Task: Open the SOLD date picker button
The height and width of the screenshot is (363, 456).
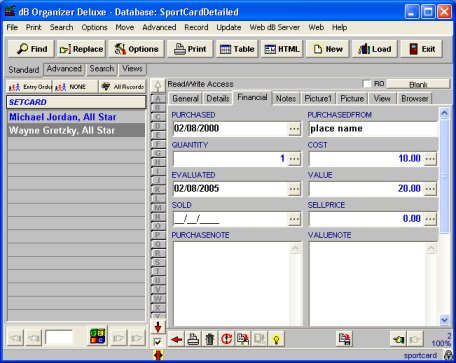Action: pos(294,219)
